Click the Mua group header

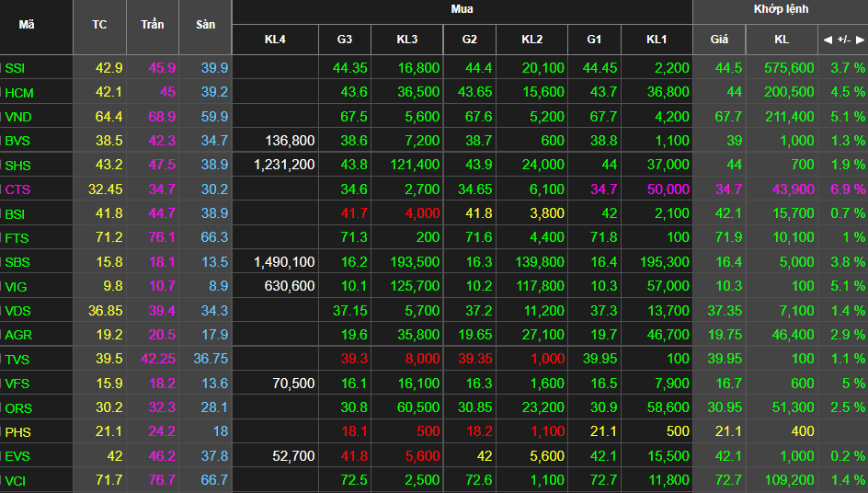[x=462, y=9]
